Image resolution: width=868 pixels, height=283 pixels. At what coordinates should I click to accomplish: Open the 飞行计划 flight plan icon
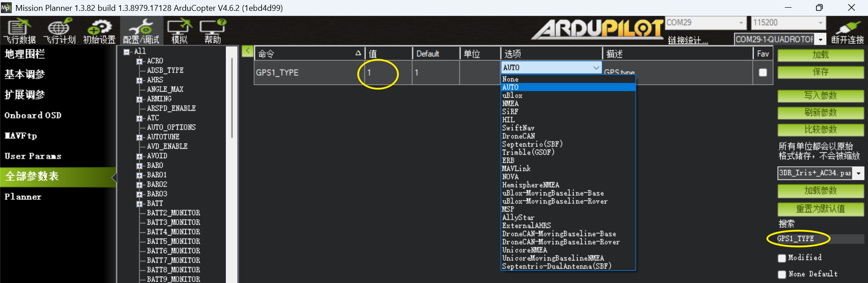(59, 31)
